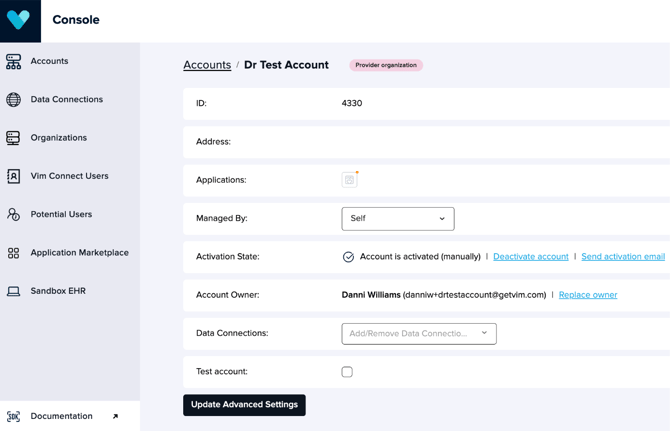Open the Potential Users icon

tap(13, 214)
